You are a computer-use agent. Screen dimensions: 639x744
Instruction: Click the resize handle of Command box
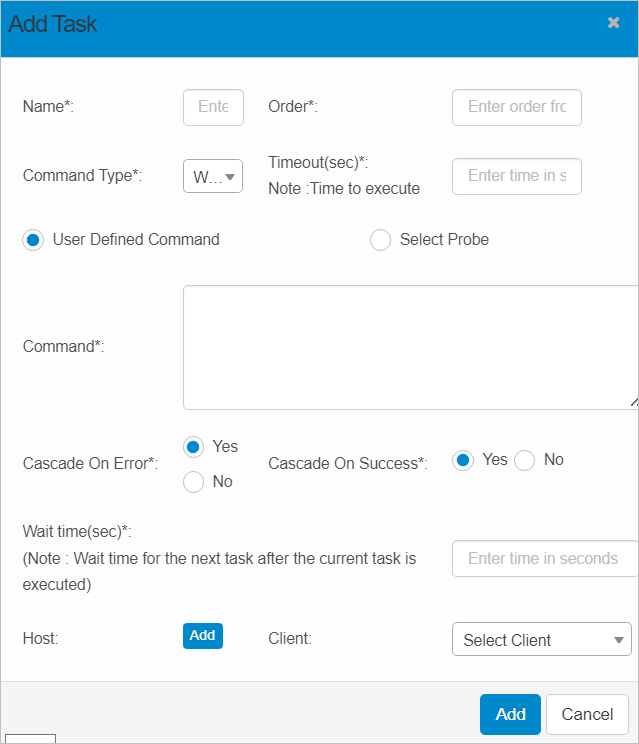tap(634, 404)
